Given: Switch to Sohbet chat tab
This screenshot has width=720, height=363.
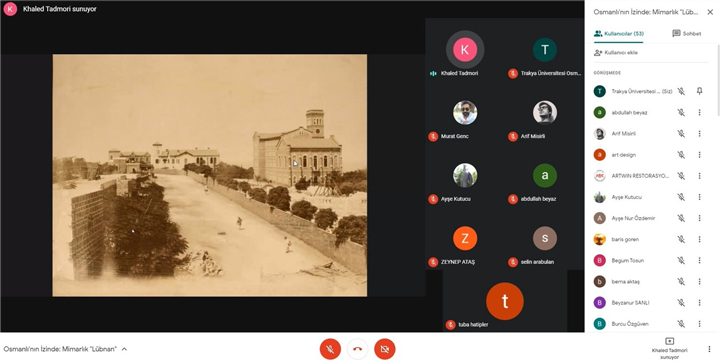Looking at the screenshot, I should click(x=686, y=34).
